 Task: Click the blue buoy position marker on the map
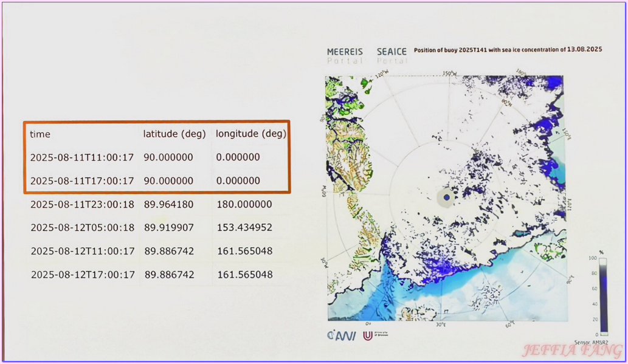[x=447, y=197]
